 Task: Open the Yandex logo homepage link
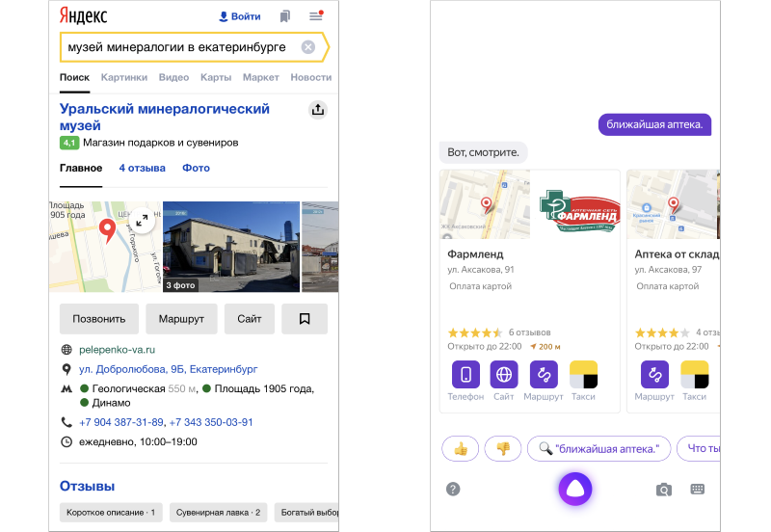[83, 15]
